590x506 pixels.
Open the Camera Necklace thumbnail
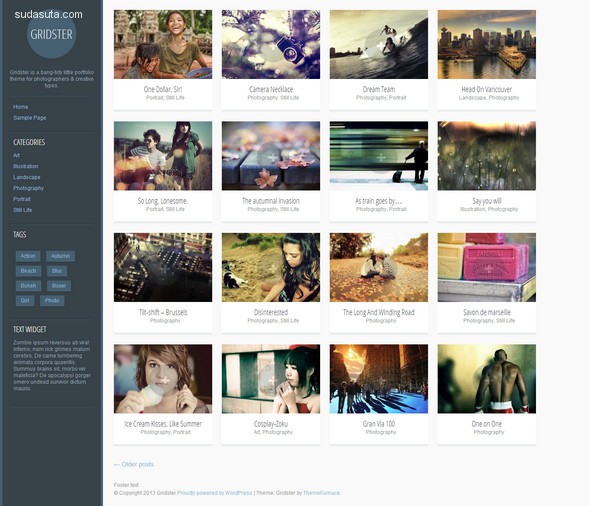click(x=271, y=44)
